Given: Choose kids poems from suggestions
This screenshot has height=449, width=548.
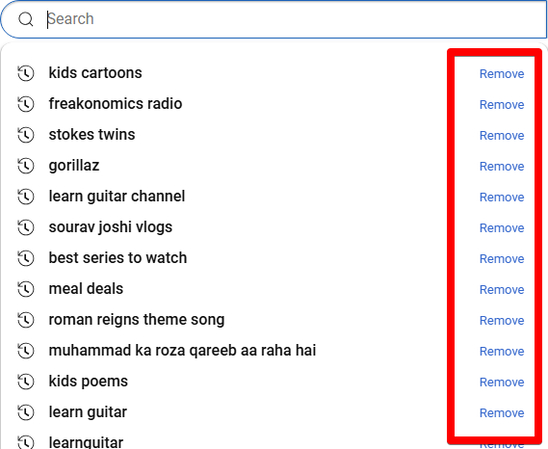Looking at the screenshot, I should [88, 381].
